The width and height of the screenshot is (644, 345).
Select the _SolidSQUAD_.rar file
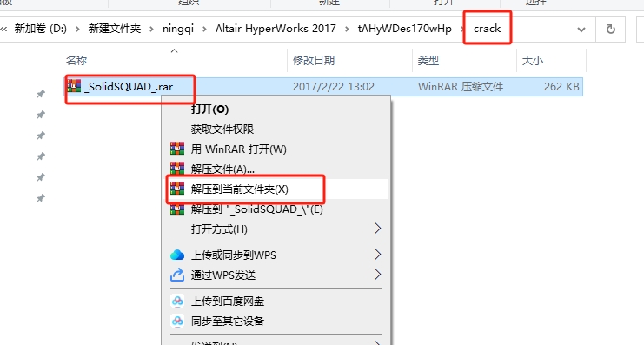coord(323,87)
